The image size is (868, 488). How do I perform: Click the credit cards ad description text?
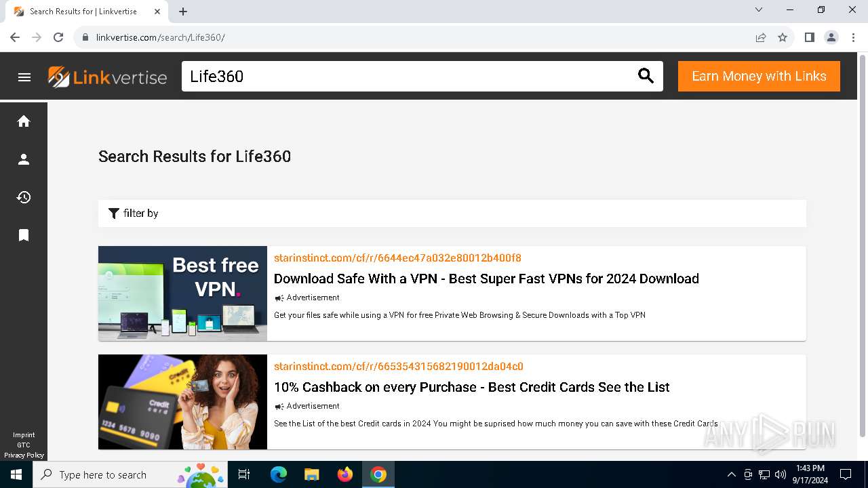click(x=496, y=424)
